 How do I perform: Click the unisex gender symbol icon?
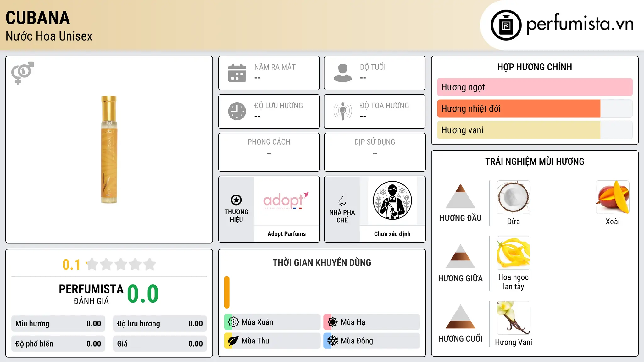click(x=22, y=73)
